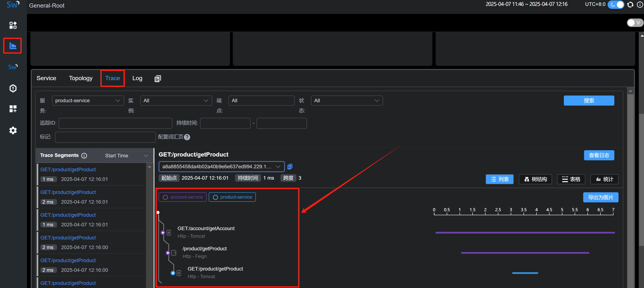Switch to the Log tab

tap(137, 78)
